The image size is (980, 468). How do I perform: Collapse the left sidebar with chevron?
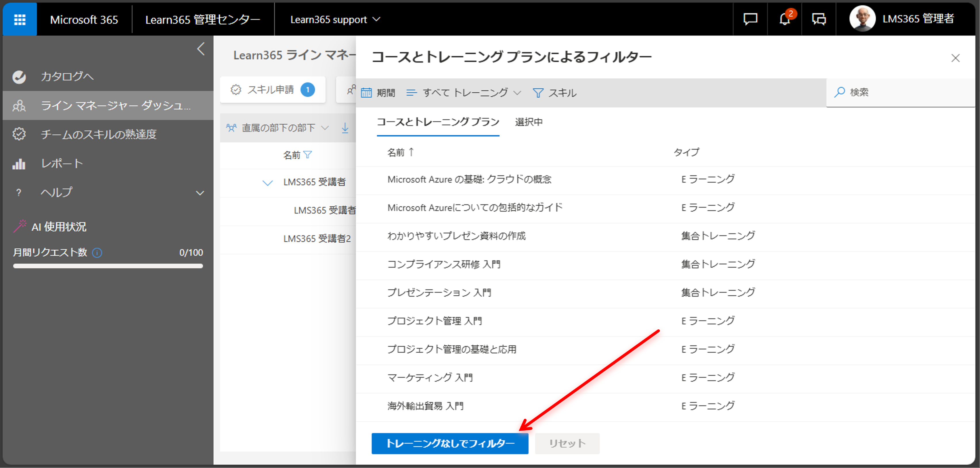[201, 49]
